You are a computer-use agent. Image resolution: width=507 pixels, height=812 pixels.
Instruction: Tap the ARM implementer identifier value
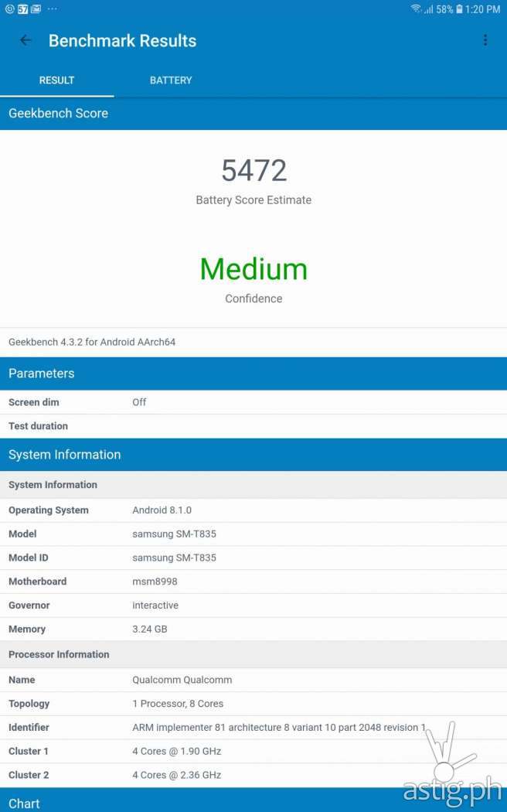click(x=279, y=728)
